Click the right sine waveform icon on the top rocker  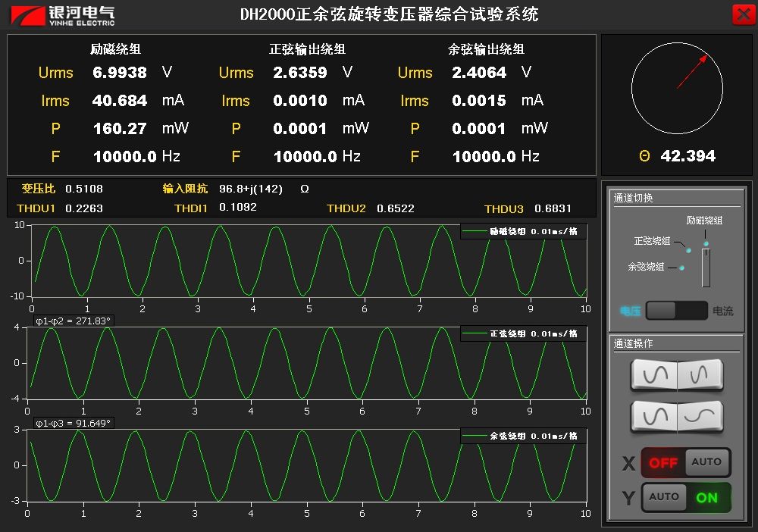(x=699, y=374)
